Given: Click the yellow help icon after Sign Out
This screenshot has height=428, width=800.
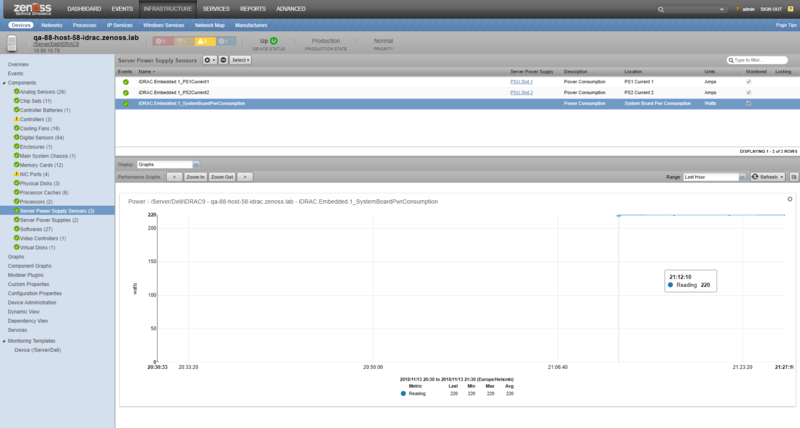Looking at the screenshot, I should (791, 9).
